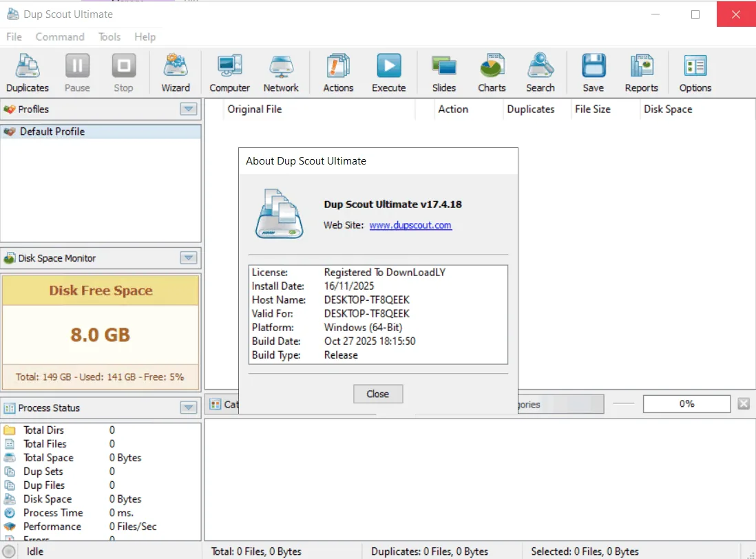
Task: Click the Platform Windows (64-Bit) value
Action: tap(363, 328)
